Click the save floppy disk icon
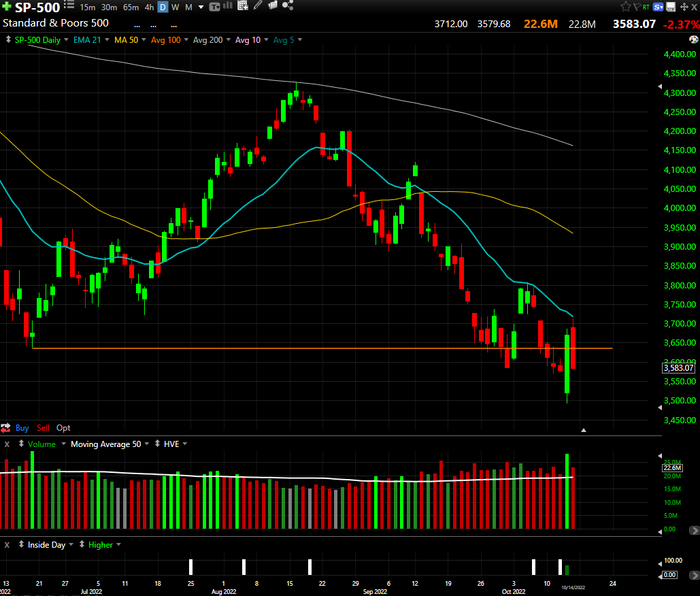Viewport: 700px width, 596px height. point(671,7)
